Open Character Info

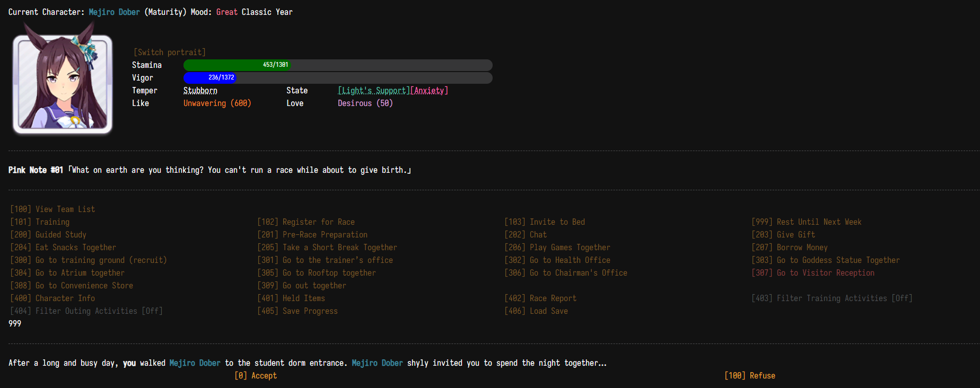click(52, 298)
